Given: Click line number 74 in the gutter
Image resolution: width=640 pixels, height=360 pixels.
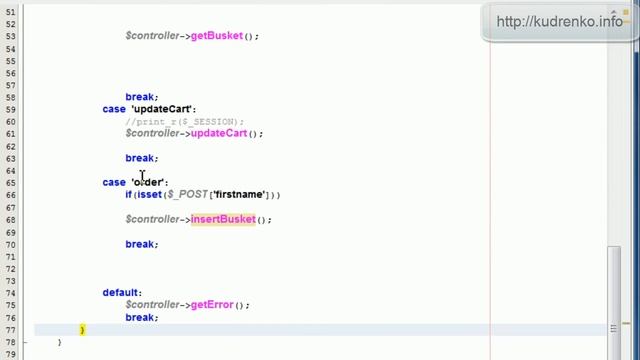Looking at the screenshot, I should (x=11, y=293).
